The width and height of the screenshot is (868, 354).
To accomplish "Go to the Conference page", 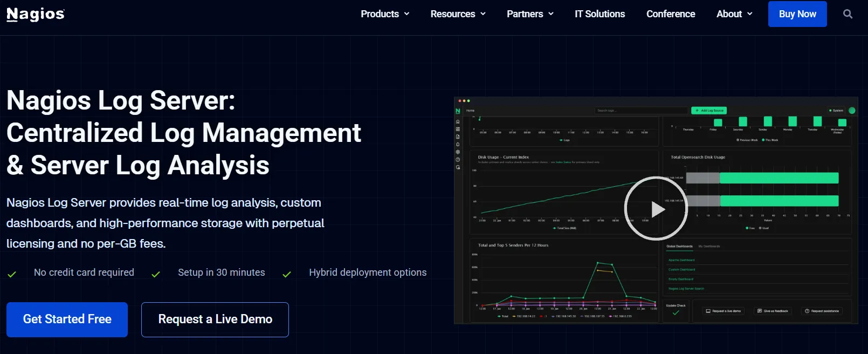I will pyautogui.click(x=671, y=14).
